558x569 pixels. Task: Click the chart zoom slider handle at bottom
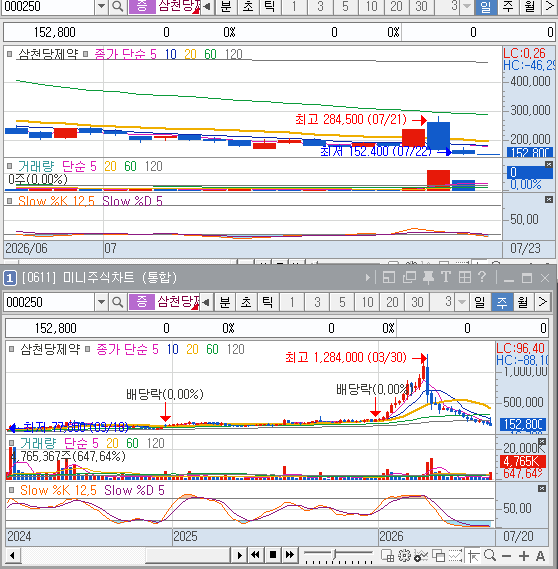[x=335, y=554]
